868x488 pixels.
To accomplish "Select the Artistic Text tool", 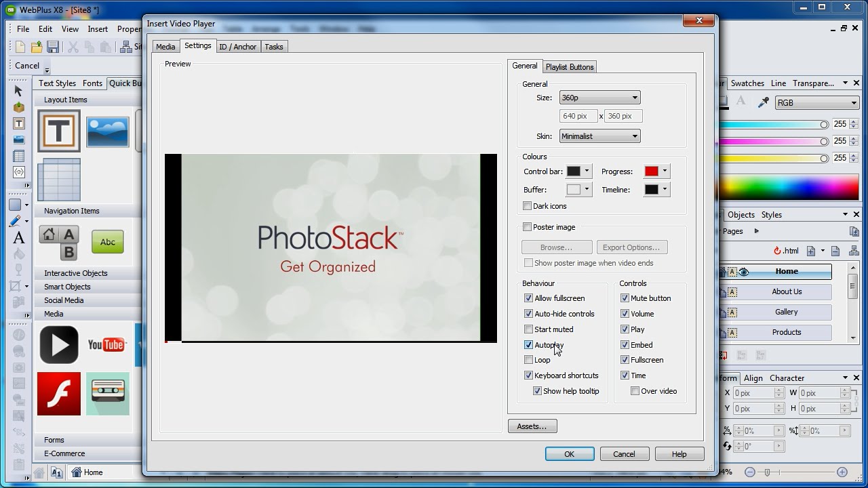I will pyautogui.click(x=18, y=237).
